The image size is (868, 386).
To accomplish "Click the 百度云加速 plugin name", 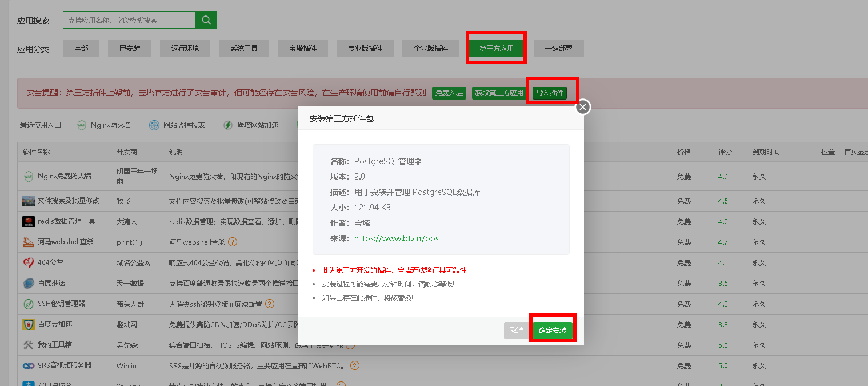I will [x=55, y=324].
